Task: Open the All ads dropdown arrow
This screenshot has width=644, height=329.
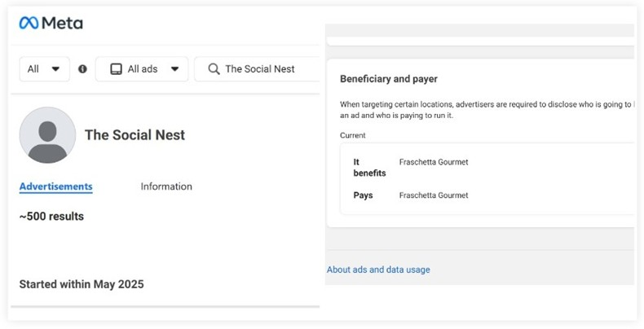Action: tap(174, 69)
